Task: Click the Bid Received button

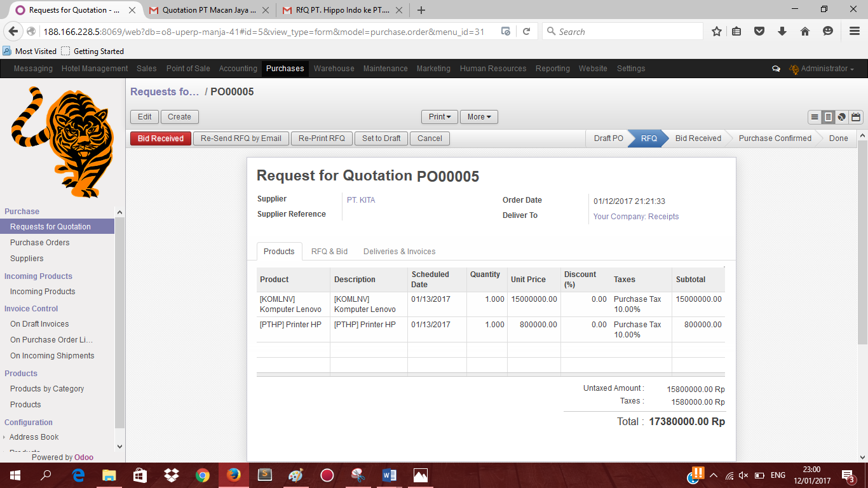Action: tap(161, 139)
